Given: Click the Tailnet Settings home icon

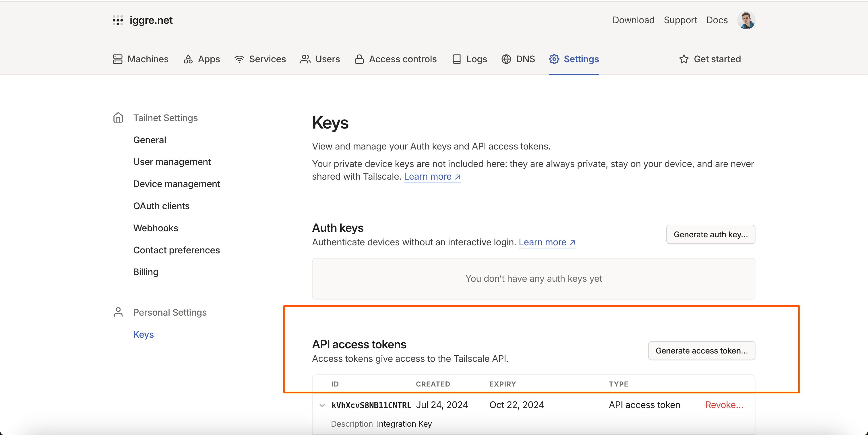Looking at the screenshot, I should point(118,118).
